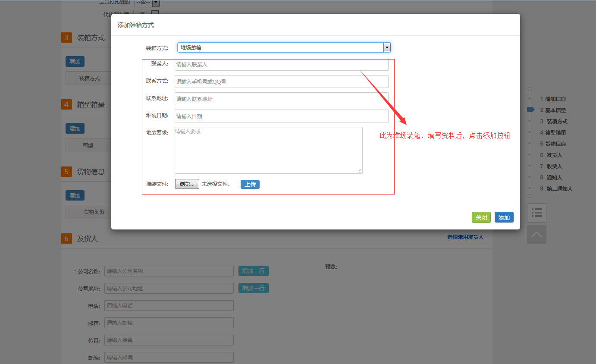Image resolution: width=596 pixels, height=364 pixels.
Task: Click the 联系地址 input field
Action: coord(281,99)
